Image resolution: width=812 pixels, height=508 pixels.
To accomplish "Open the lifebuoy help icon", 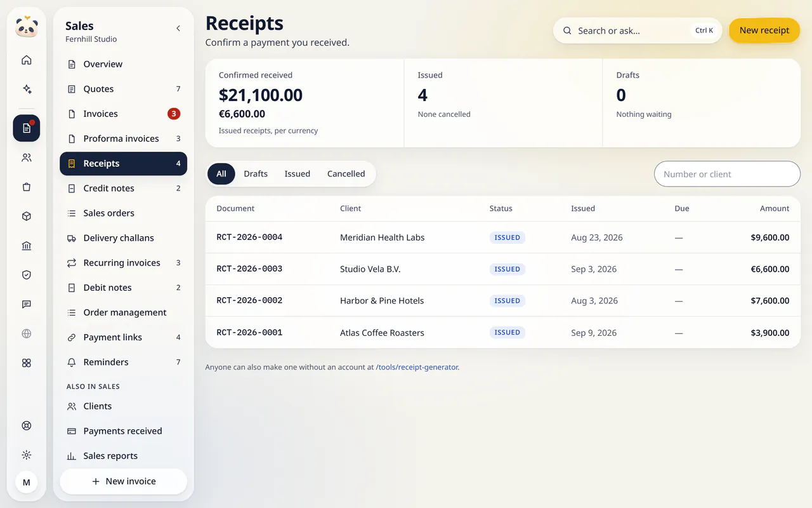I will point(27,425).
